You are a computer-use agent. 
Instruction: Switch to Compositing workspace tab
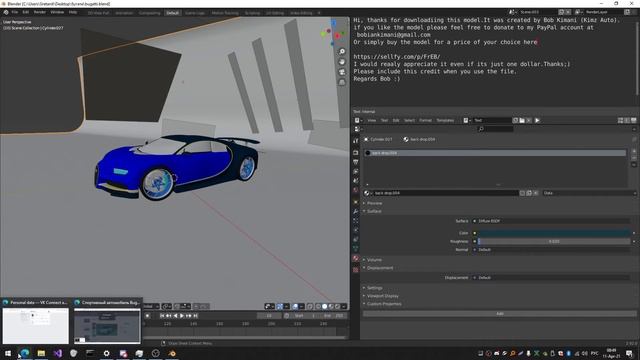coord(149,13)
